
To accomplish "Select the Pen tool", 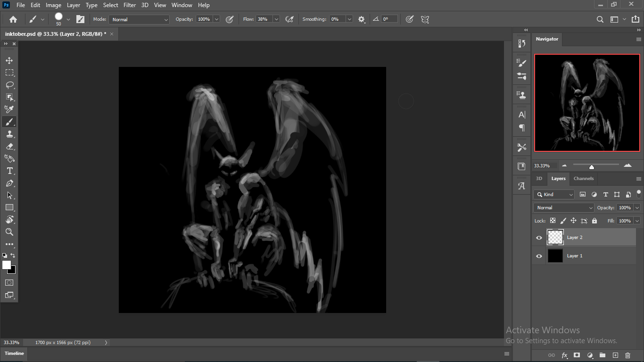I will point(9,183).
